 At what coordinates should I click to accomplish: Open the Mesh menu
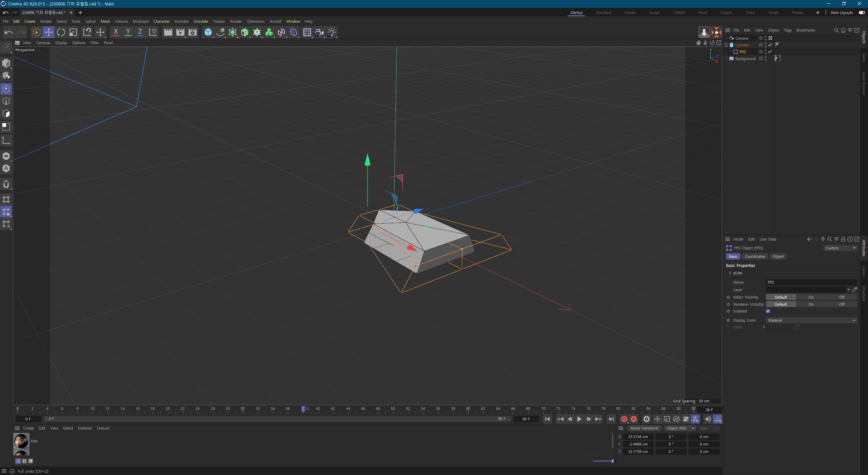(x=105, y=21)
